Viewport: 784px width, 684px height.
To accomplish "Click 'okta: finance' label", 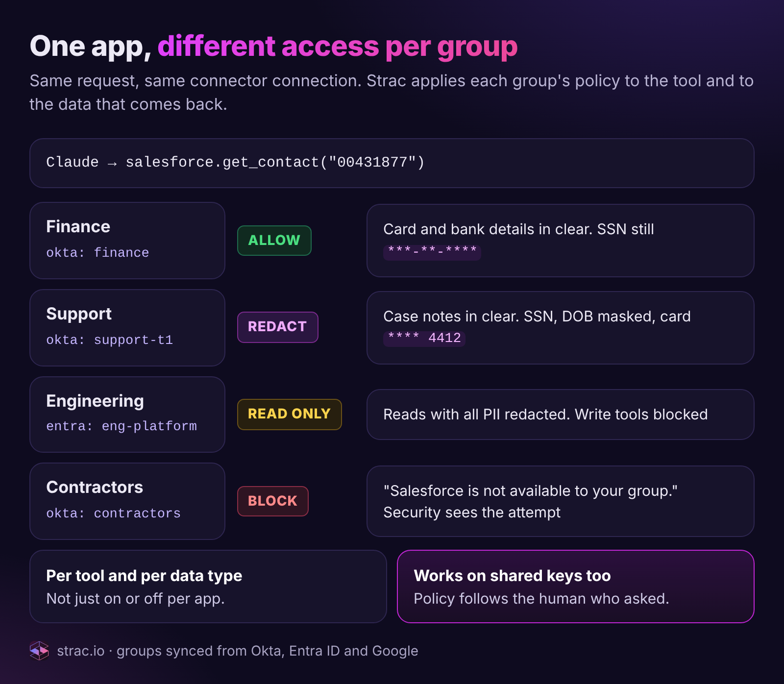I will [98, 253].
